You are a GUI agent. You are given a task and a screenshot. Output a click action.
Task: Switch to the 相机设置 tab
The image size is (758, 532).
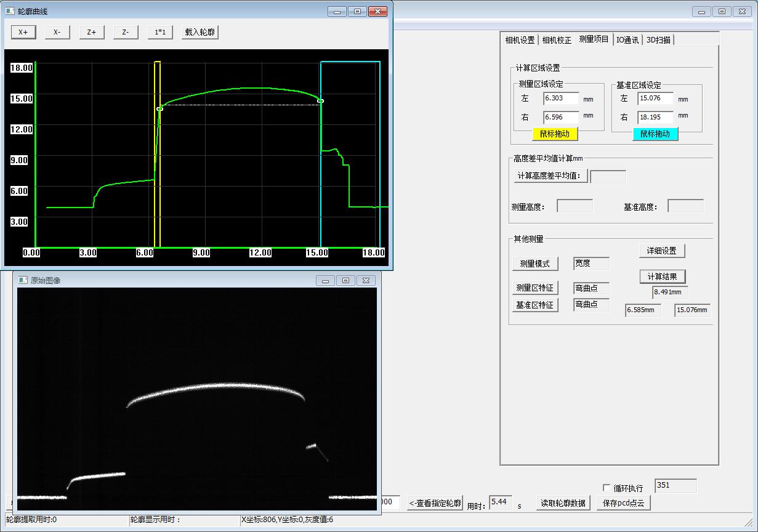click(520, 40)
